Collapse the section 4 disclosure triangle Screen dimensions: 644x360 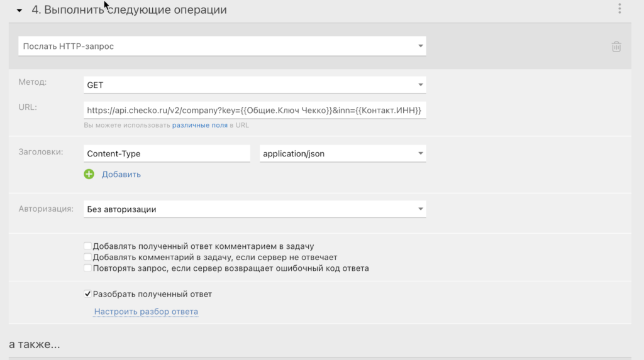(19, 11)
